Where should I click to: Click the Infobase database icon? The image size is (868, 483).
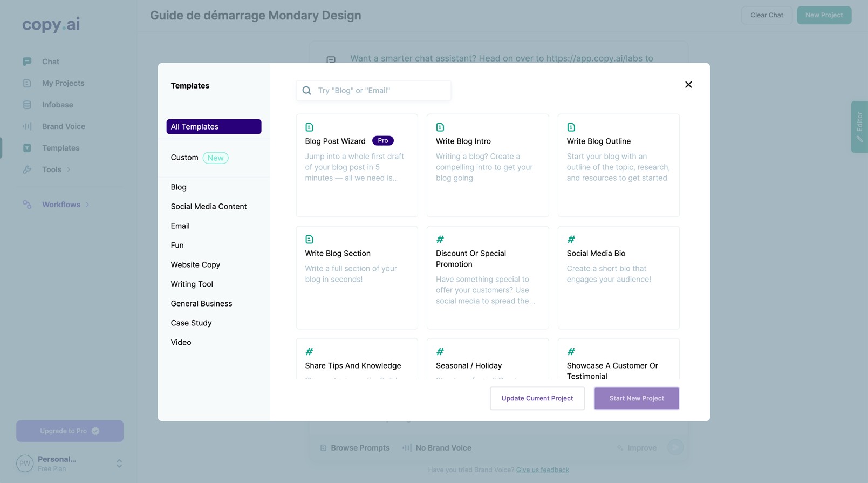tap(27, 105)
